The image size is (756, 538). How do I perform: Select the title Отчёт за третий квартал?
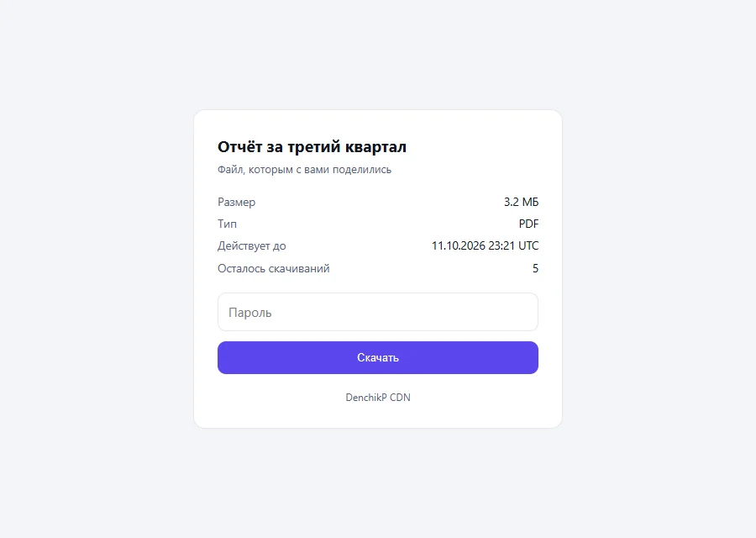[312, 146]
